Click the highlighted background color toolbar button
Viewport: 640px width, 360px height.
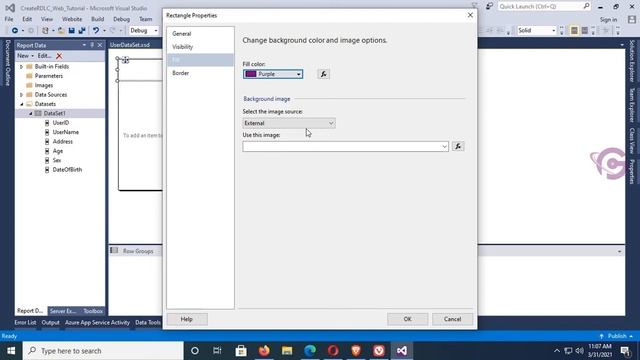click(x=574, y=31)
